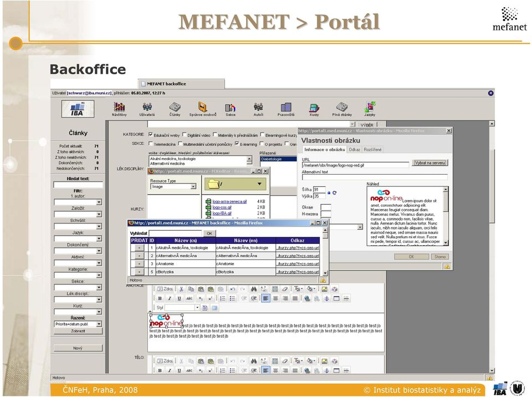Toggle Bold in ANOTACE editor

(x=160, y=298)
